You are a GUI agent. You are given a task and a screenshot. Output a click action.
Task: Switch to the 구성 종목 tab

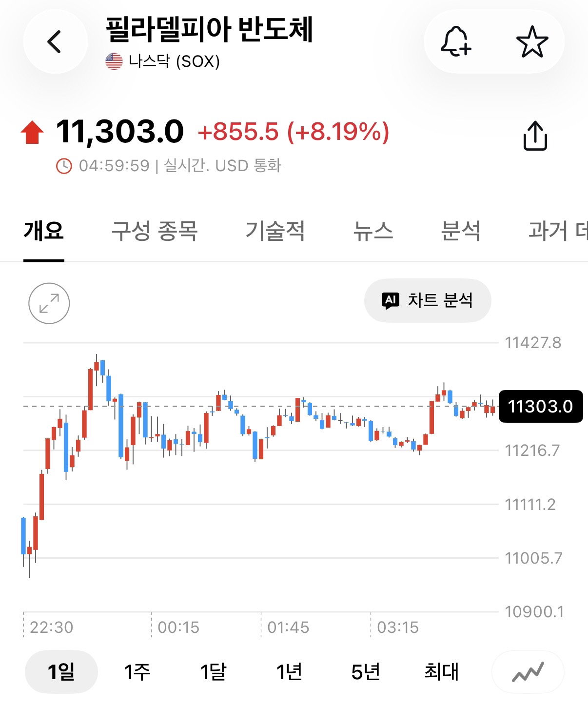click(155, 231)
